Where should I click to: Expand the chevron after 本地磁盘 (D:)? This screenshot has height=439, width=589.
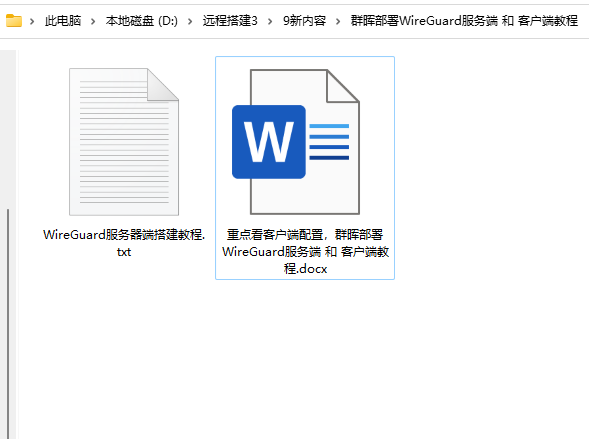pos(190,21)
